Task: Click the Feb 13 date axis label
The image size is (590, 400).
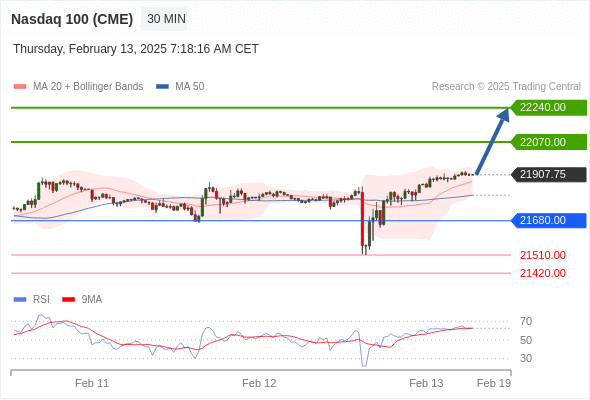Action: (426, 383)
